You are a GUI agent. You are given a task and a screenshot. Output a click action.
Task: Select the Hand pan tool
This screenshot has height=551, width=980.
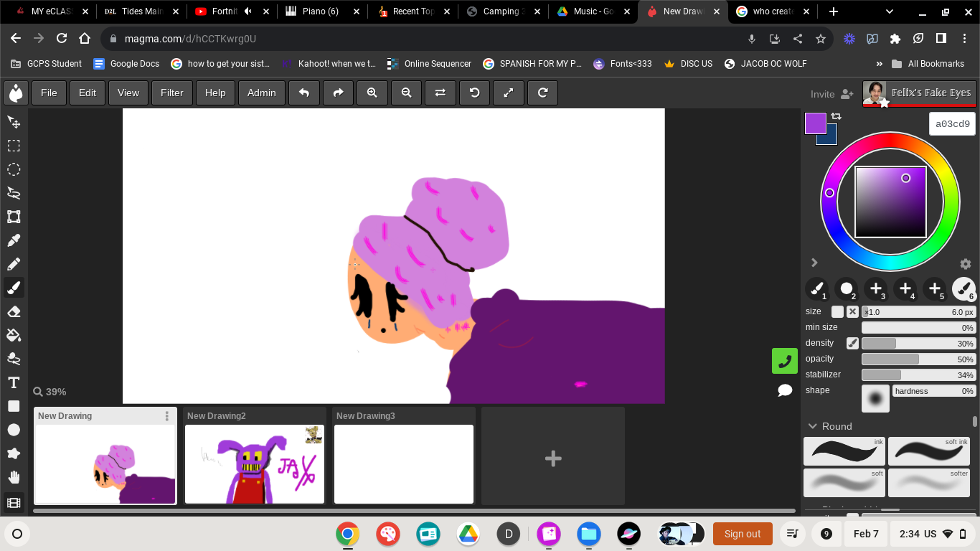(14, 477)
